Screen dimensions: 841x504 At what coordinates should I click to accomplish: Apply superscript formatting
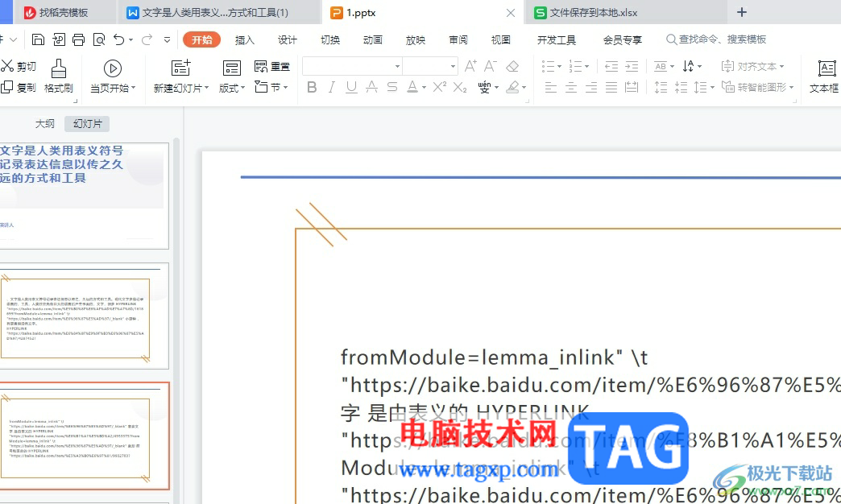[440, 87]
